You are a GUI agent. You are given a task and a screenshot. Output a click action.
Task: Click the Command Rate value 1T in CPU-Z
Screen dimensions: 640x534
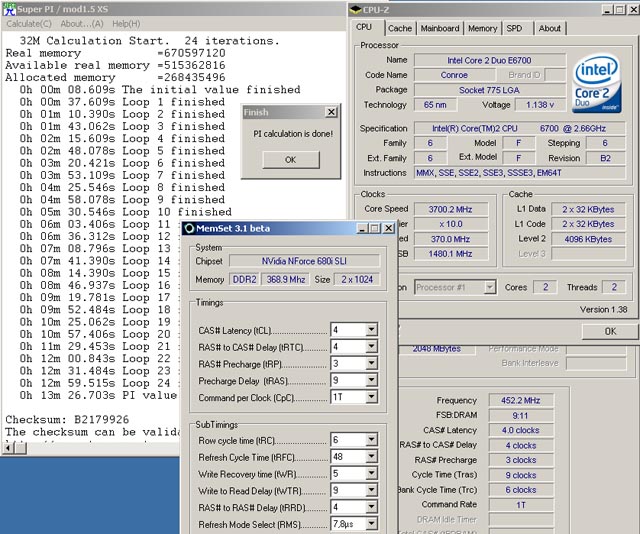tap(520, 505)
